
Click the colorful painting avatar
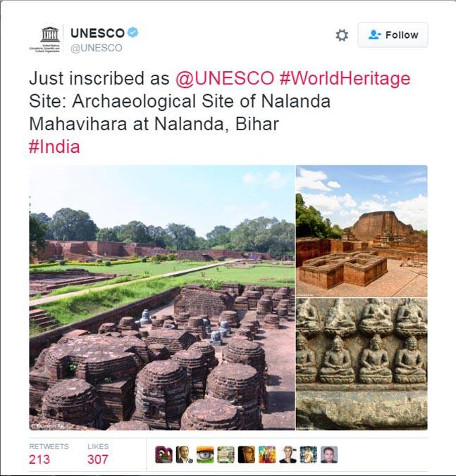pyautogui.click(x=267, y=454)
